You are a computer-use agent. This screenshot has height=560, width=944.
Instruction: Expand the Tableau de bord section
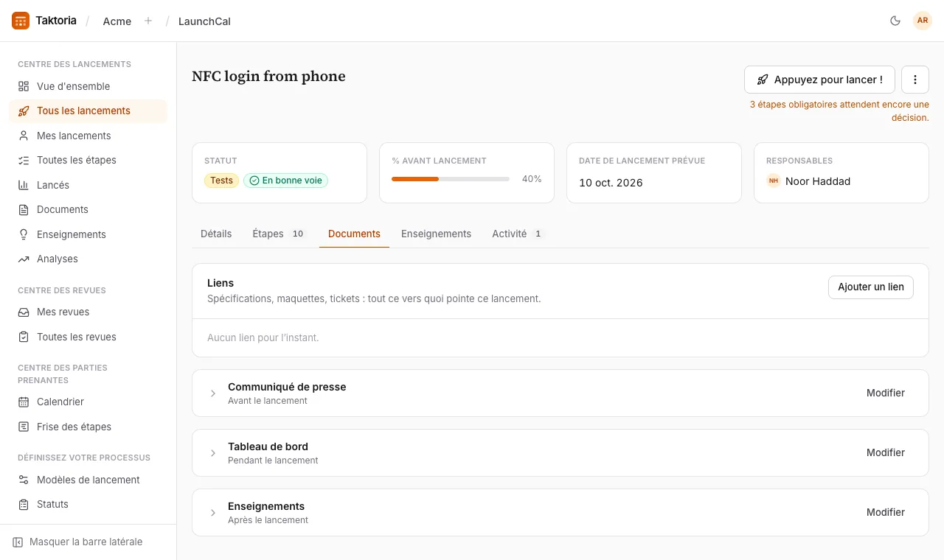coord(213,453)
